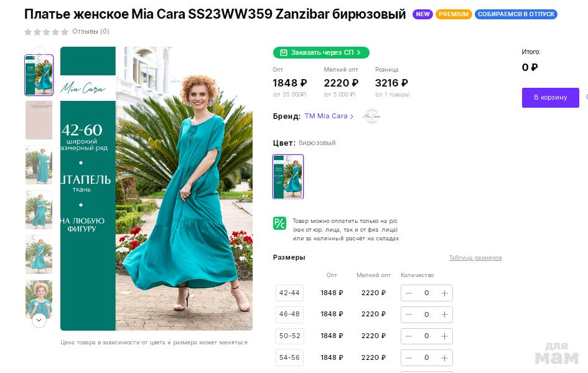This screenshot has width=588, height=373.
Task: Open the ТМ Mia Cara brand link
Action: pyautogui.click(x=329, y=116)
